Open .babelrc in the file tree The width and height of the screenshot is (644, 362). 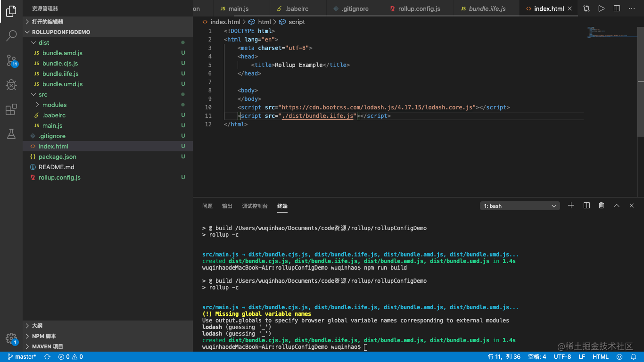click(107, 115)
